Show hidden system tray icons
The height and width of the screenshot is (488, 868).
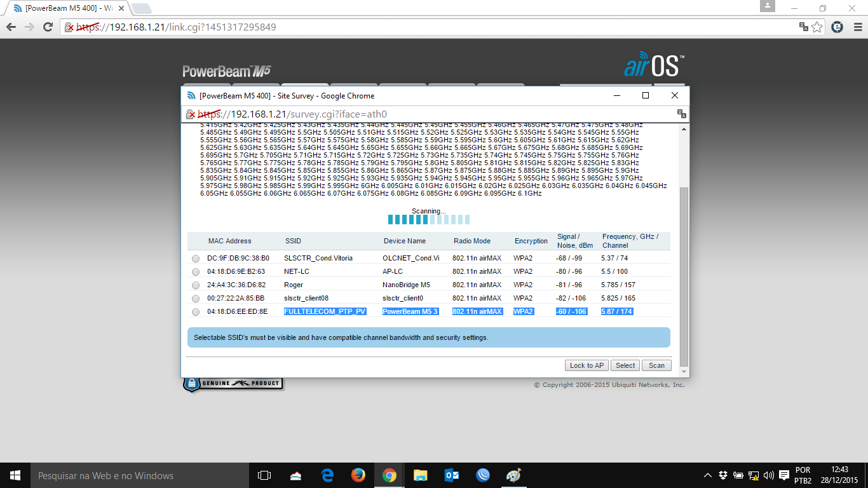click(708, 475)
